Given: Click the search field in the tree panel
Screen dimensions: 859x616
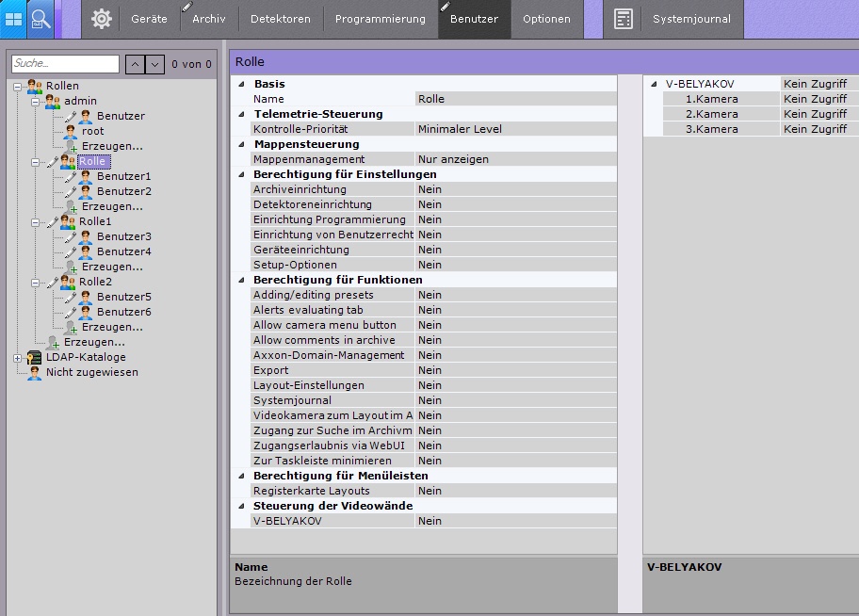Looking at the screenshot, I should [x=65, y=64].
